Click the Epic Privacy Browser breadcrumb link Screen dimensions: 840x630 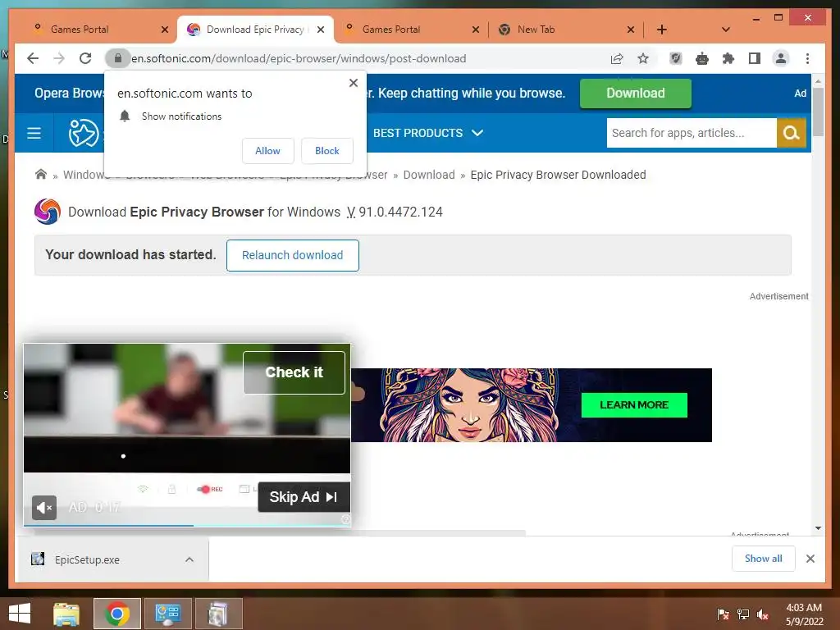point(333,175)
